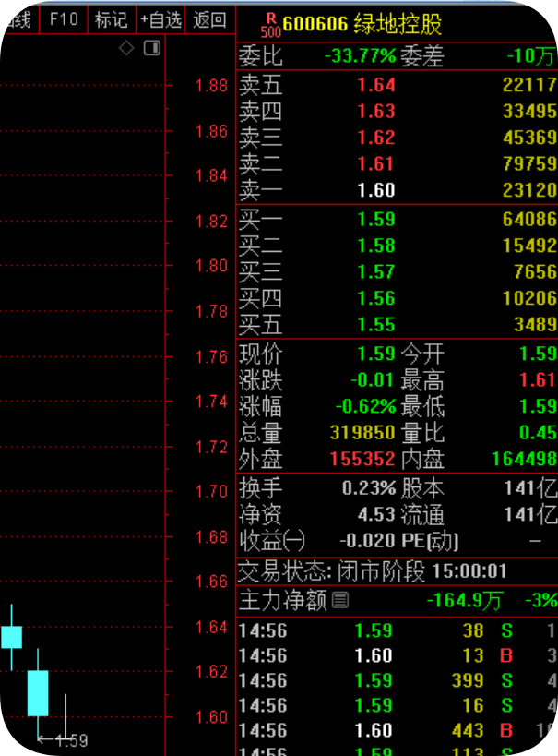The height and width of the screenshot is (756, 558).
Task: Click 卖二 volume 79759
Action: pos(529,164)
